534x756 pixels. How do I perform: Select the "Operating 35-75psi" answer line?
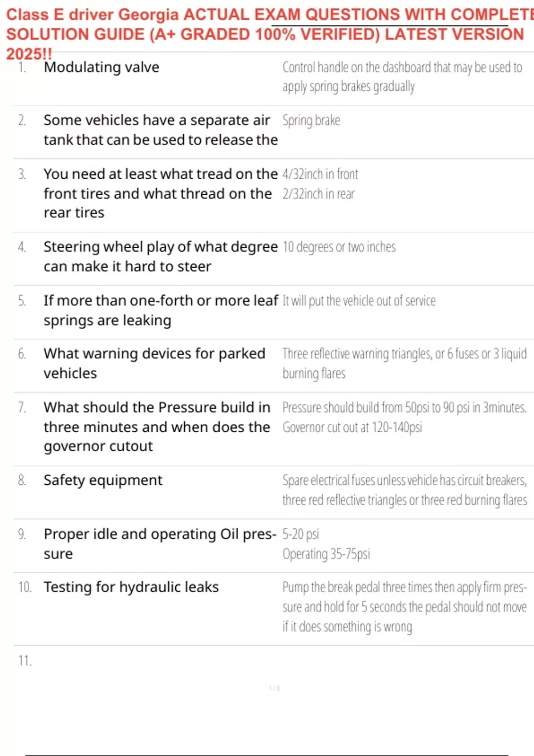(x=326, y=554)
